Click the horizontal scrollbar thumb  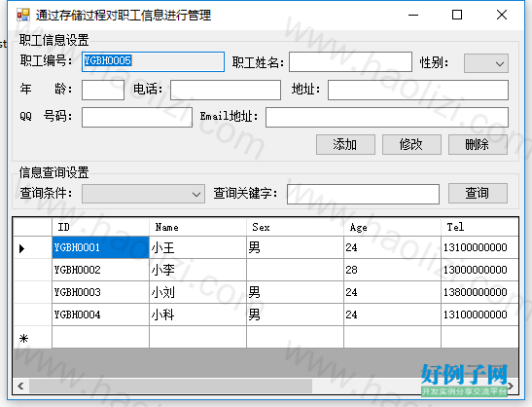click(170, 386)
